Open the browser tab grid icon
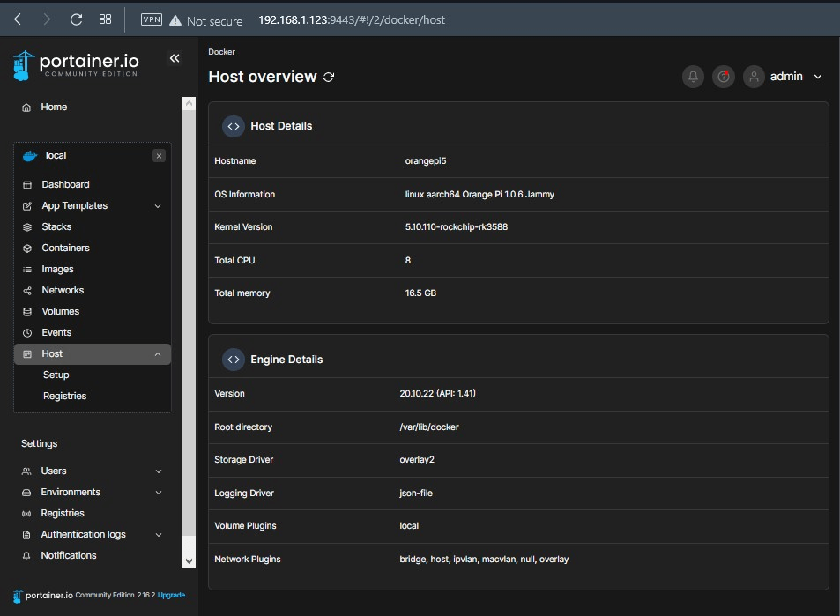 (105, 19)
